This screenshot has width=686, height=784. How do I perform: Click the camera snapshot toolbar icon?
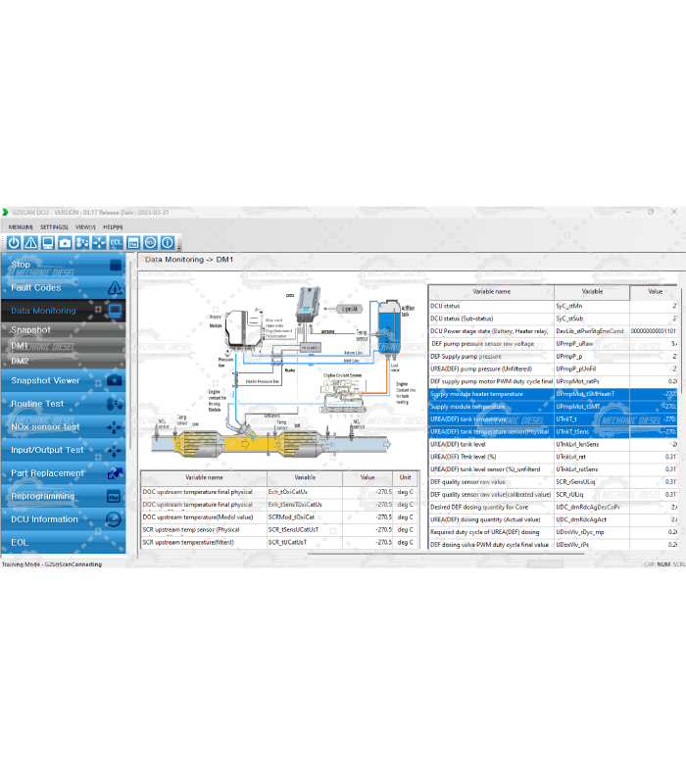(x=65, y=242)
